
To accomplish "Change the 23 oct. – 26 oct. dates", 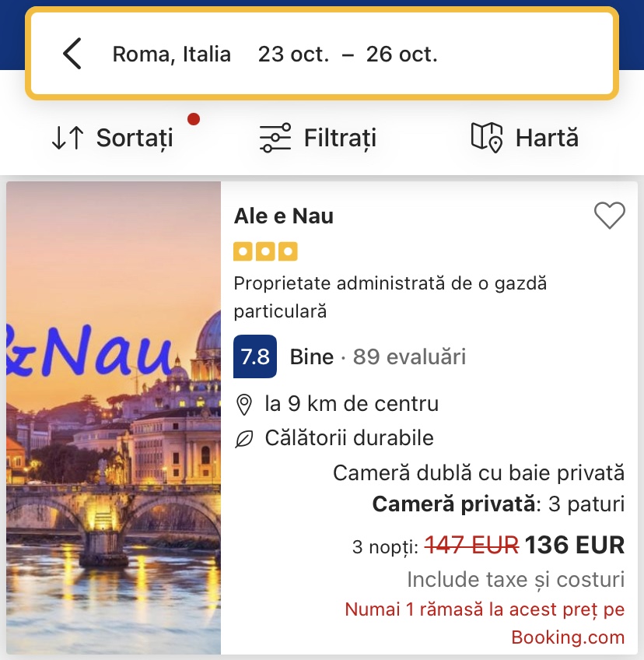I will [x=348, y=54].
